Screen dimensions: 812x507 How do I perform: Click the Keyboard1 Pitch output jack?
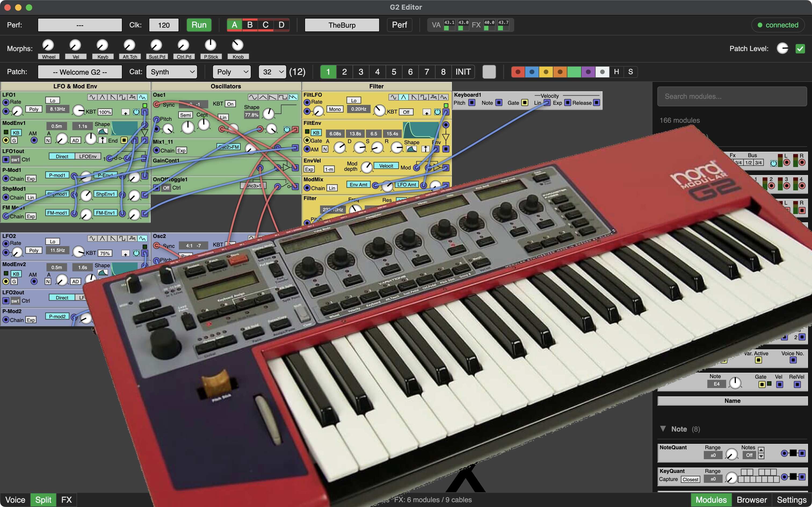click(472, 103)
